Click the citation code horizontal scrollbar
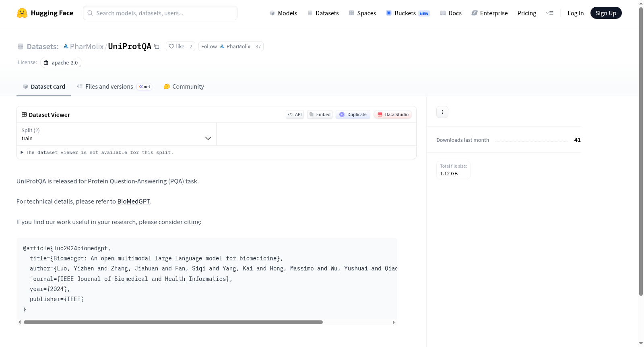644x347 pixels. (x=173, y=322)
